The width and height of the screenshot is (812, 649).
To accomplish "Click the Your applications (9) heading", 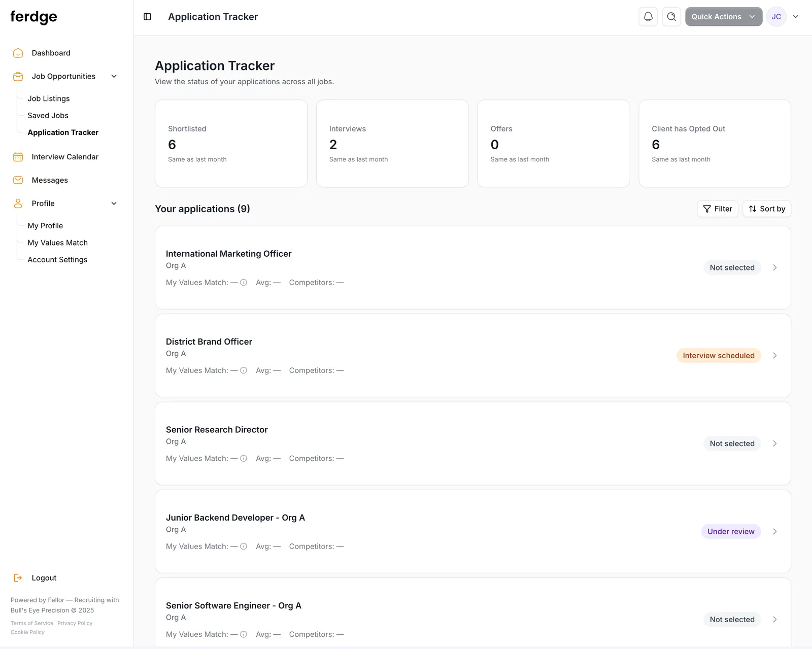I will click(x=202, y=209).
